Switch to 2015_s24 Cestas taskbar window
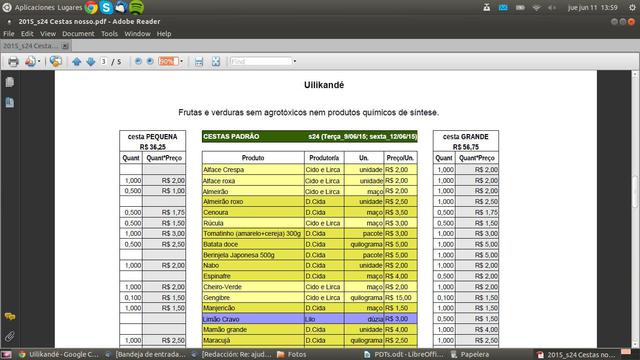The image size is (640, 360). (576, 355)
